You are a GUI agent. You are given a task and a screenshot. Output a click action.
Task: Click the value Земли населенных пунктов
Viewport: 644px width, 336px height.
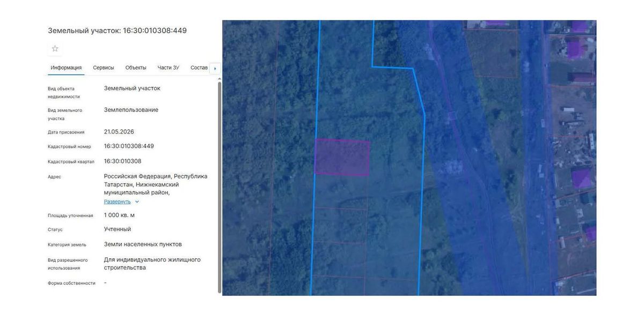coord(143,244)
